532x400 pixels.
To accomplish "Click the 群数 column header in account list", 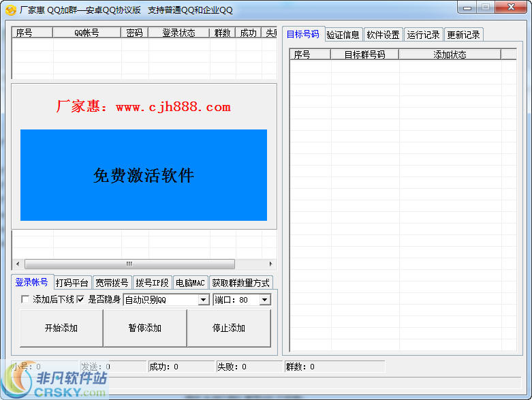I will pos(223,33).
